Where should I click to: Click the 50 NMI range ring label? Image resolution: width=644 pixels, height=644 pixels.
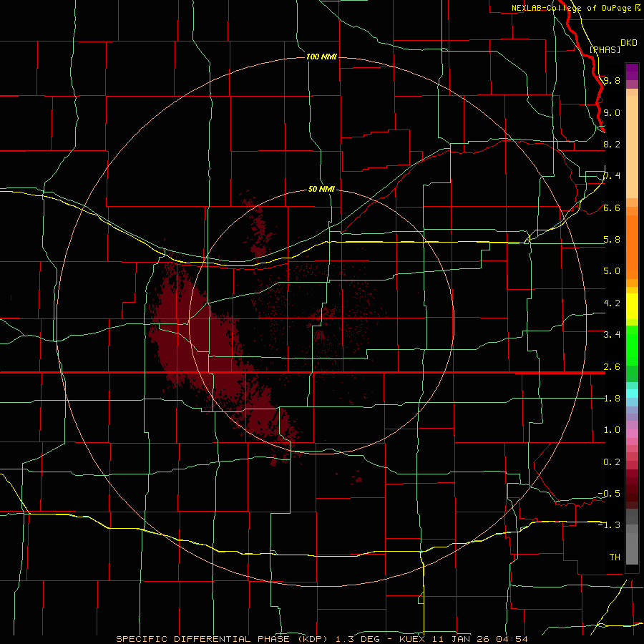321,189
